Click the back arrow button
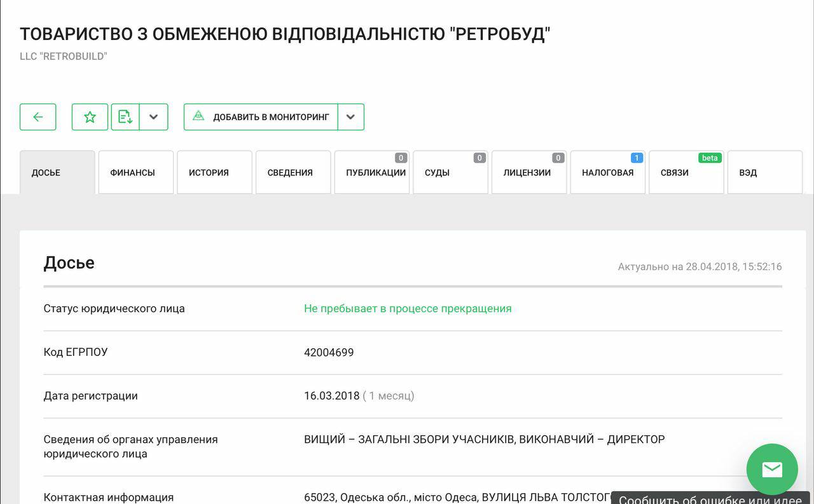This screenshot has width=814, height=504. tap(38, 117)
